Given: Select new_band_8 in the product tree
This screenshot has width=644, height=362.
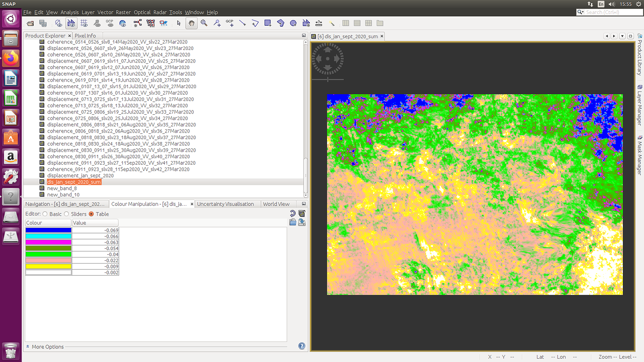Looking at the screenshot, I should tap(62, 188).
